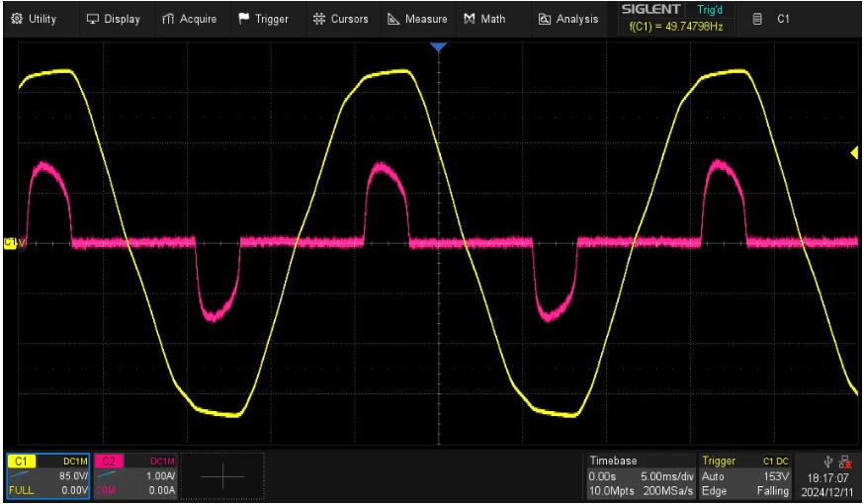Click the trigger level value 153V

click(775, 476)
